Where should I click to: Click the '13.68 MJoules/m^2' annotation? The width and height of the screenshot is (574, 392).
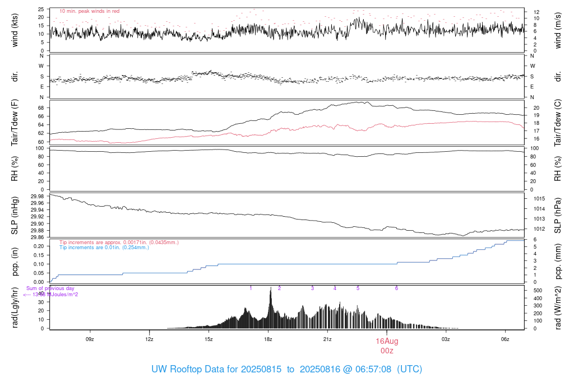(x=55, y=295)
